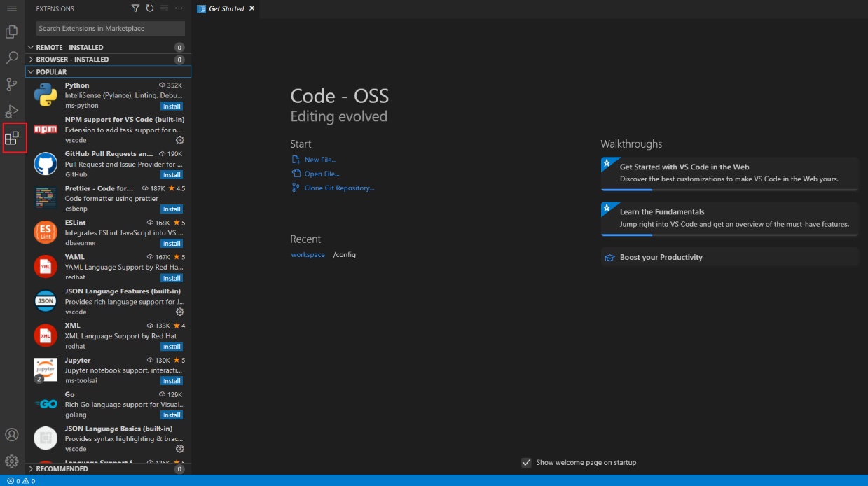Click the Clone Git Repository link
Image resolution: width=868 pixels, height=486 pixels.
click(339, 188)
